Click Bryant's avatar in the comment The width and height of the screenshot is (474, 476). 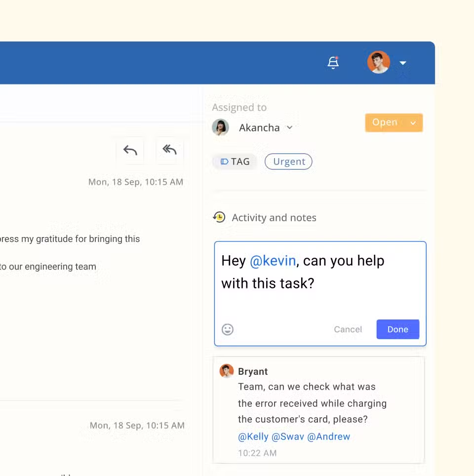coord(227,371)
